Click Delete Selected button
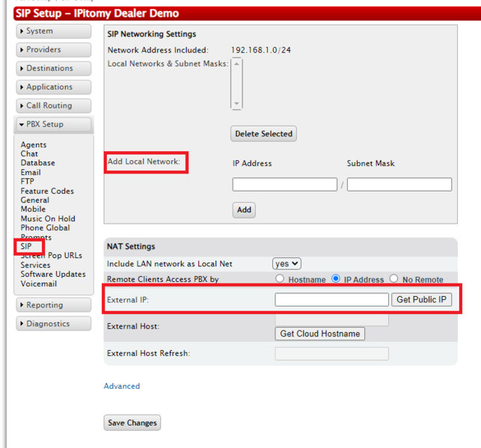This screenshot has height=448, width=481. 263,134
